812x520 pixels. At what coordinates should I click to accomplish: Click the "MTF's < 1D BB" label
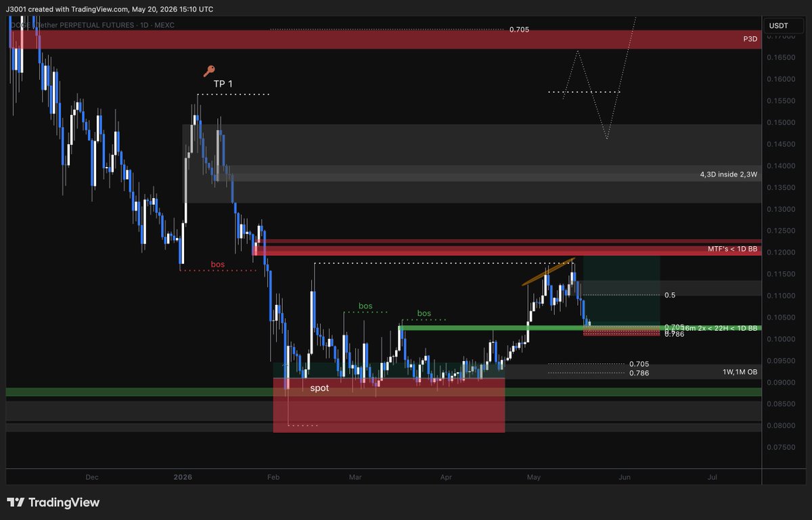(x=733, y=251)
